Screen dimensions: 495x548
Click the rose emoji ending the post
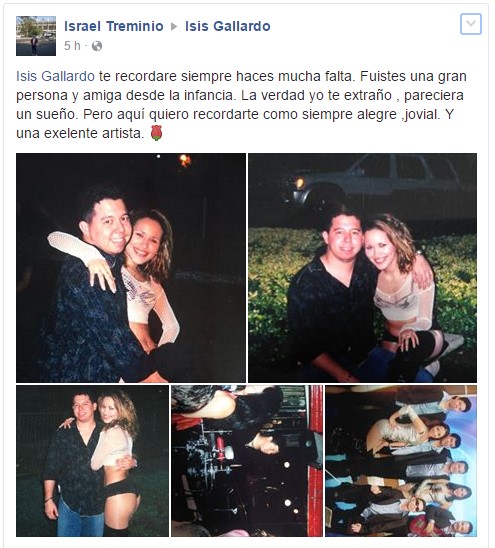click(156, 133)
